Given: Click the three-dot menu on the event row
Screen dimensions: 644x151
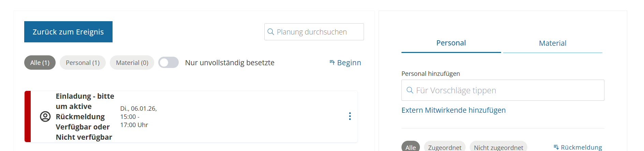Looking at the screenshot, I should (x=350, y=116).
